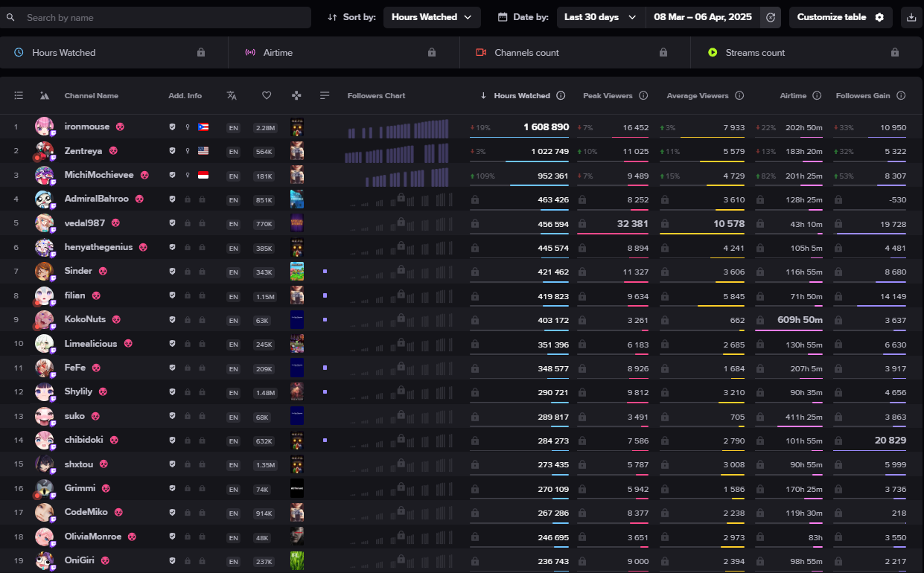Click the gear icon on Customize table
The image size is (924, 573).
(x=879, y=17)
